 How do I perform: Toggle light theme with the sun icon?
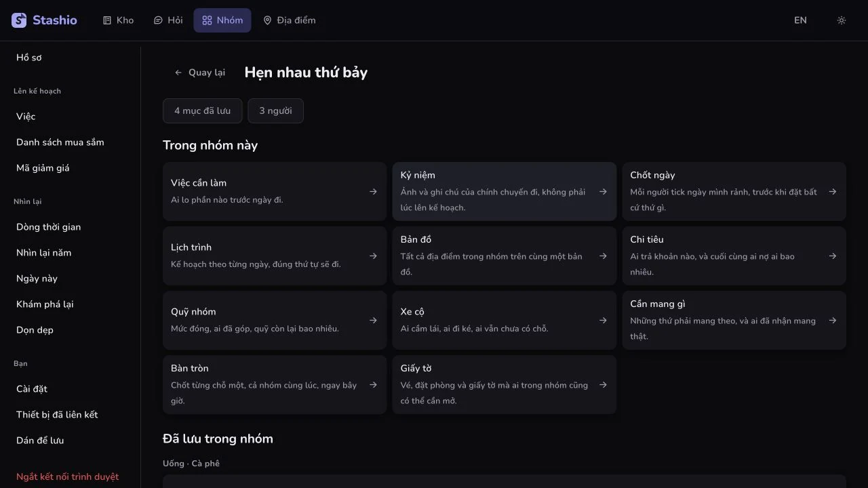pyautogui.click(x=842, y=20)
